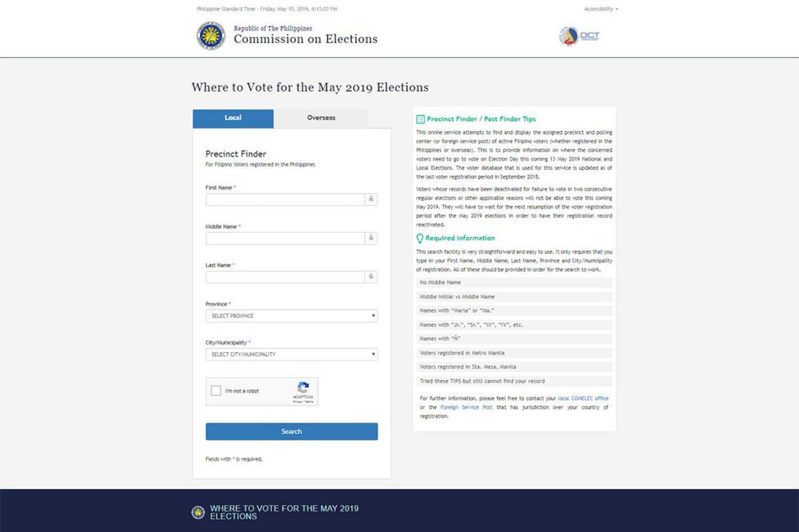The image size is (799, 532).
Task: Click the Required information lightbulb icon
Action: click(x=419, y=238)
